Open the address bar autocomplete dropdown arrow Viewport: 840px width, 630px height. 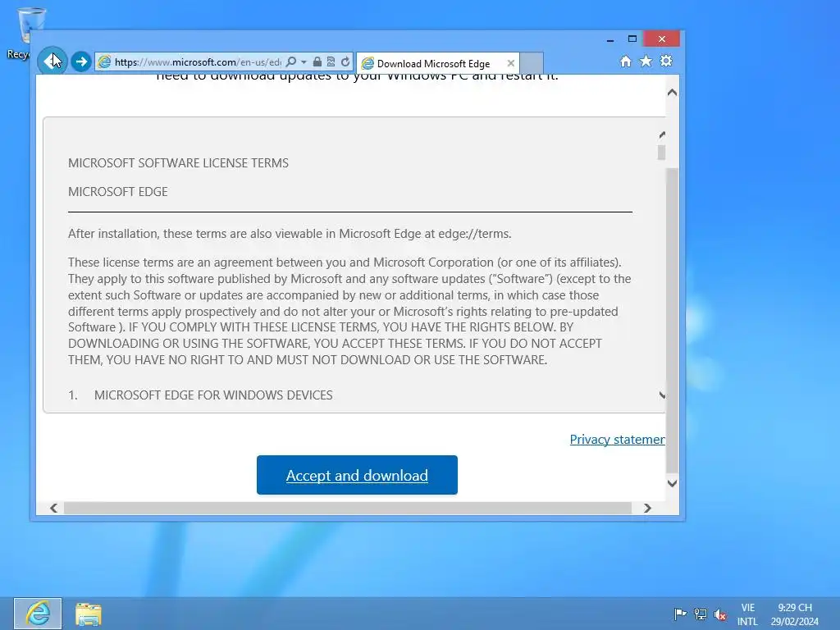[304, 62]
